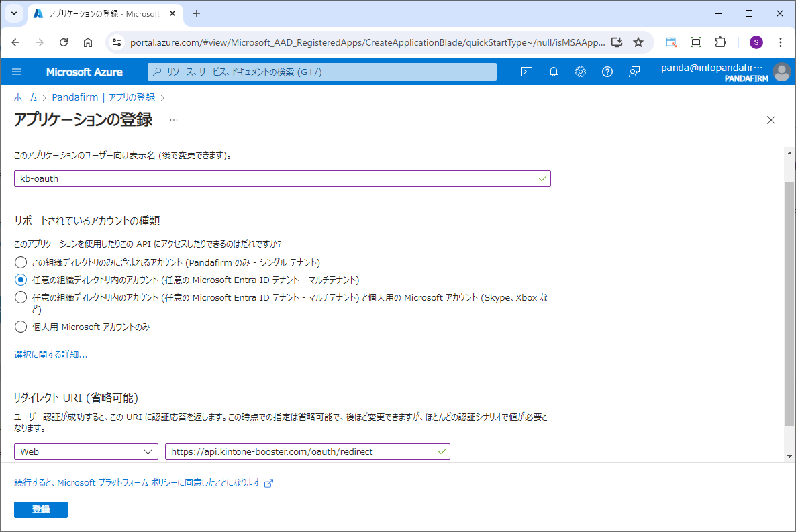Click the panda account avatar icon
The height and width of the screenshot is (532, 796).
(781, 72)
